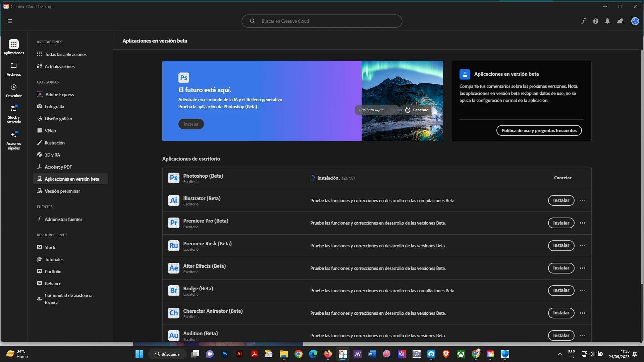Install After Effects (Beta)
This screenshot has height=362, width=644.
tap(561, 268)
